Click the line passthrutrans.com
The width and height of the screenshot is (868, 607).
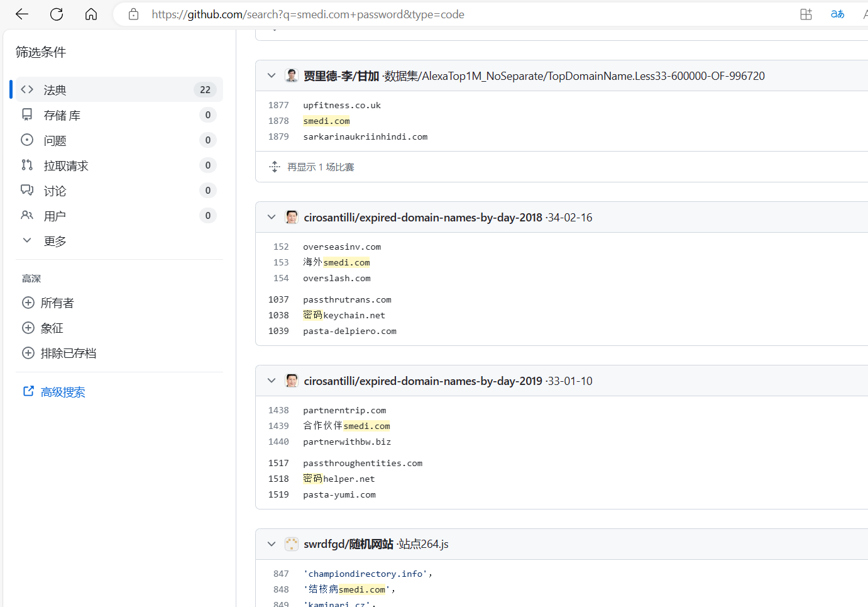[x=347, y=299]
